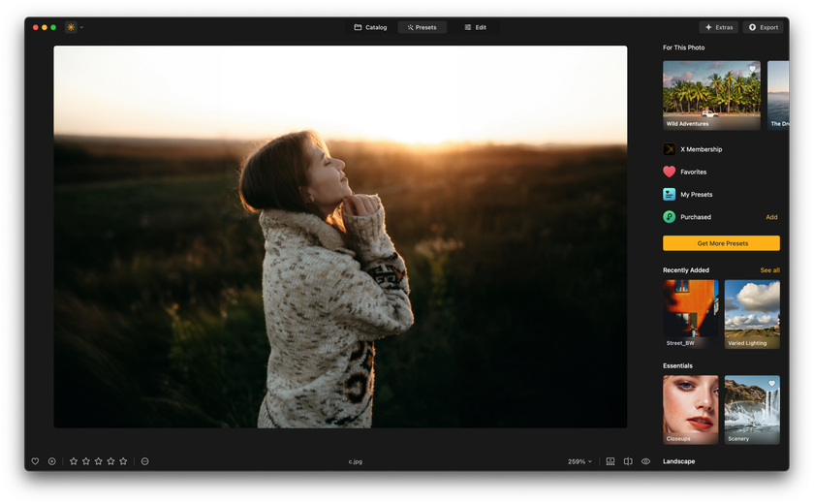Click See all beside Recently Added
814x504 pixels.
coord(769,270)
